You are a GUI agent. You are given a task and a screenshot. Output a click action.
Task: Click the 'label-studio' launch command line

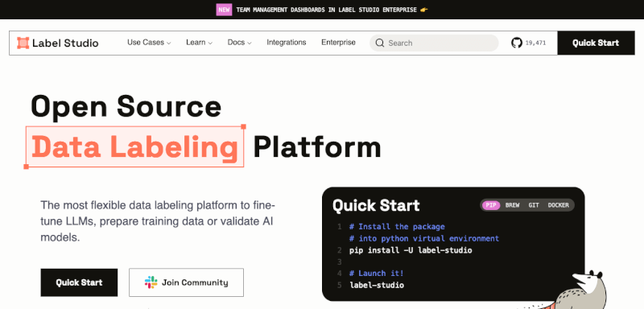pyautogui.click(x=377, y=285)
